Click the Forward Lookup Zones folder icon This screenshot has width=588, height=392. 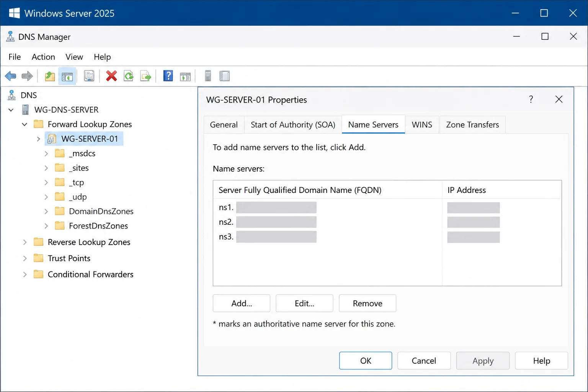(x=38, y=124)
